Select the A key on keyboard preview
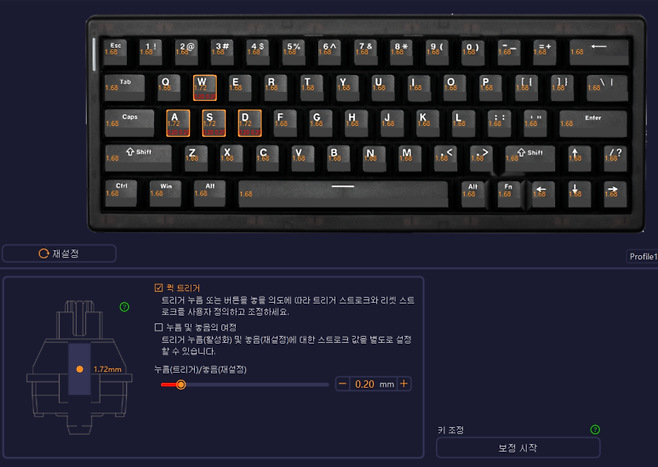658x467 pixels. tap(178, 123)
